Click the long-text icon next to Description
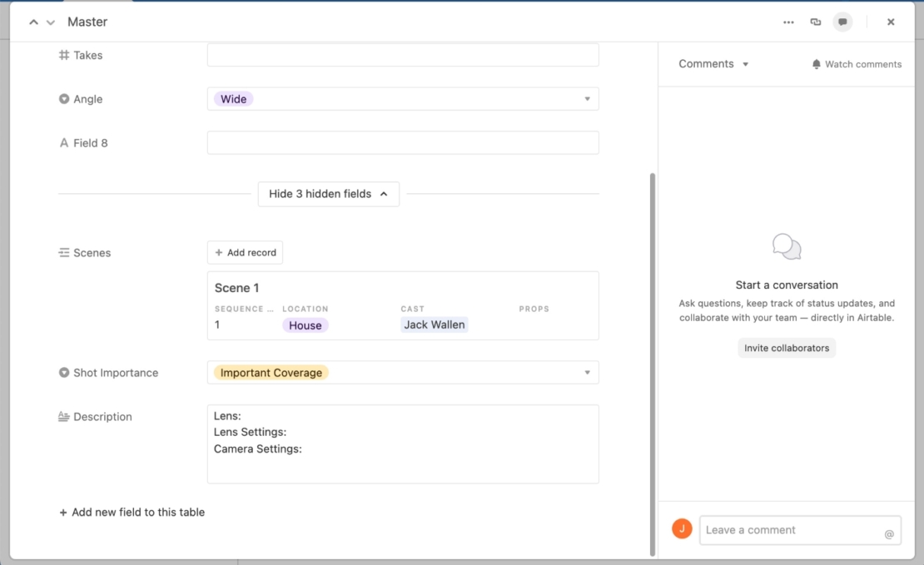 pyautogui.click(x=64, y=416)
